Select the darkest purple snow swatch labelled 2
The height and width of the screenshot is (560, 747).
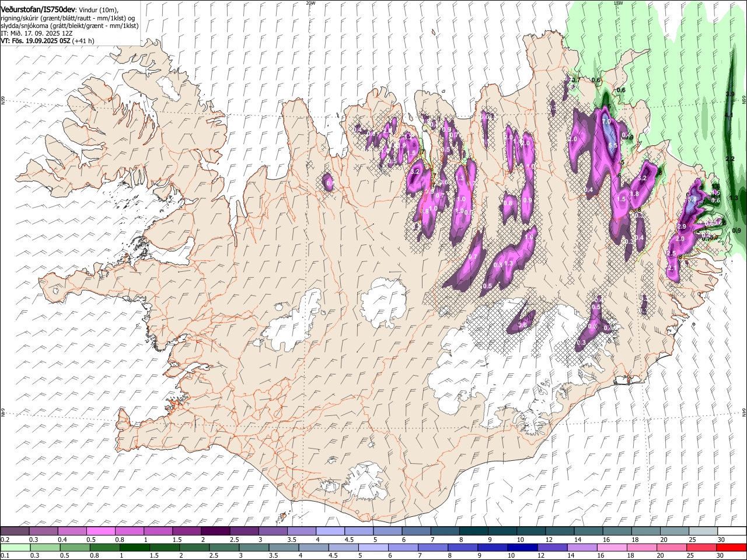(x=215, y=531)
